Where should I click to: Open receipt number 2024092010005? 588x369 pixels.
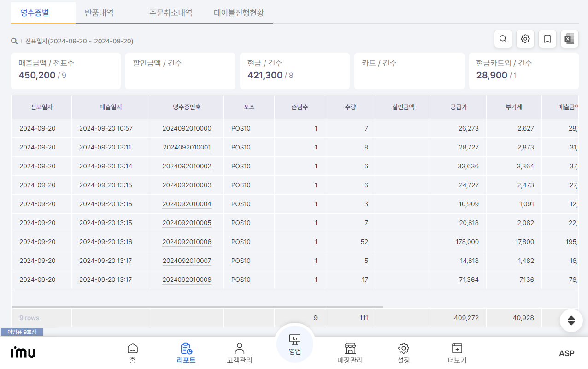pos(187,223)
